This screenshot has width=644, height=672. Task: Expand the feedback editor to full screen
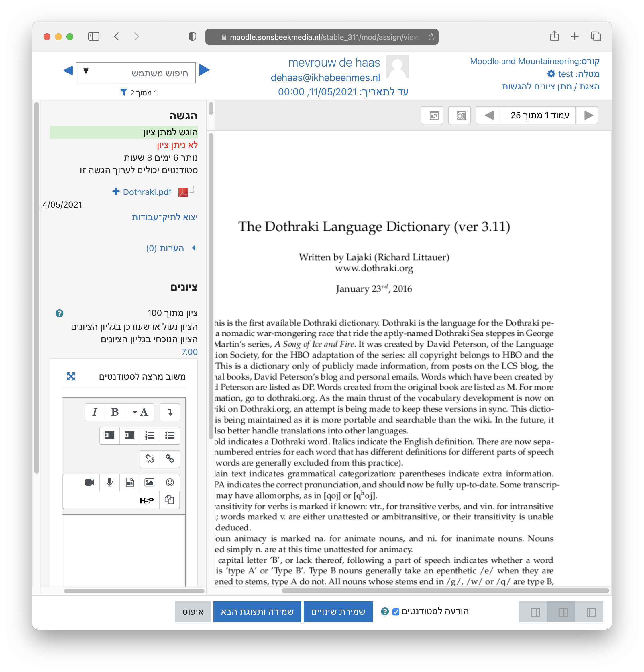tap(71, 376)
